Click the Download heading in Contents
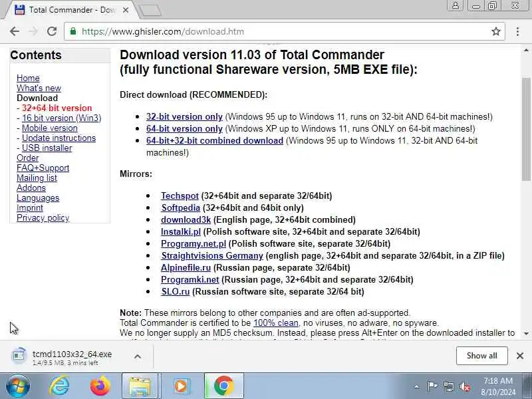The width and height of the screenshot is (532, 399). click(37, 98)
